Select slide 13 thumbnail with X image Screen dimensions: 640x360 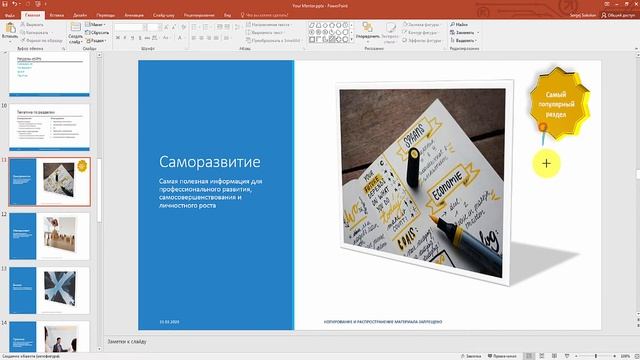tap(49, 290)
